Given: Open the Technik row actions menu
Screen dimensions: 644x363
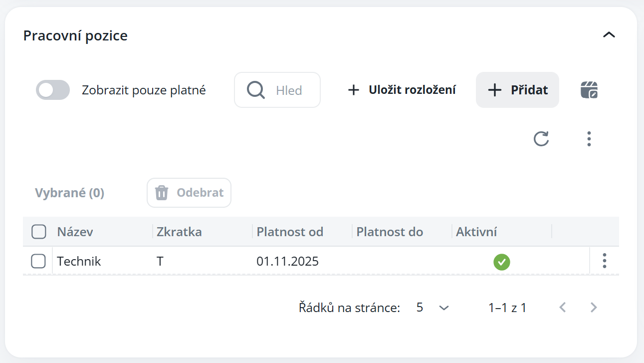Looking at the screenshot, I should [x=605, y=261].
